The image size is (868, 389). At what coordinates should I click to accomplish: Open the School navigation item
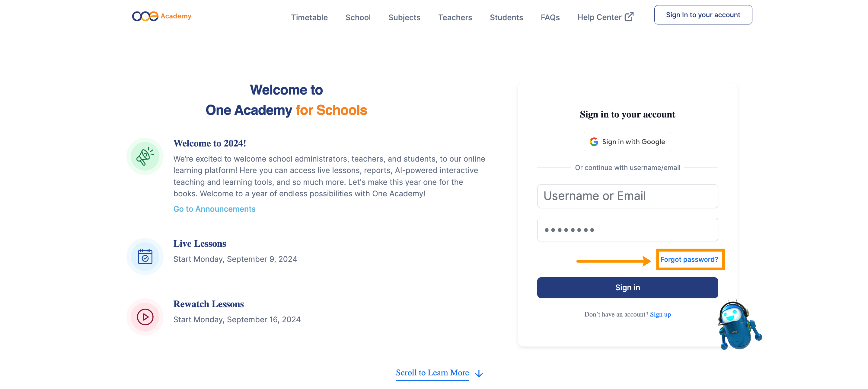coord(358,18)
